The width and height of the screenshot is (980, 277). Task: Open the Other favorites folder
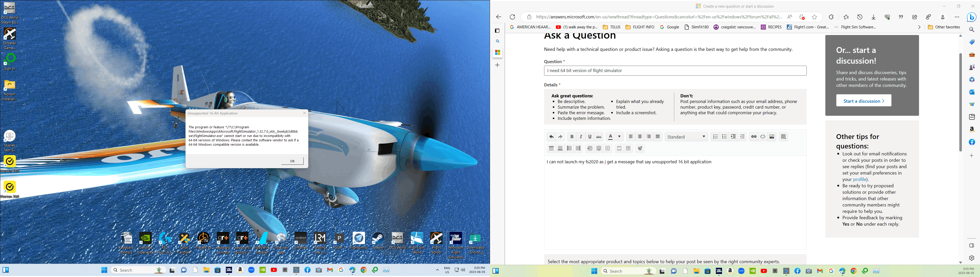(944, 27)
